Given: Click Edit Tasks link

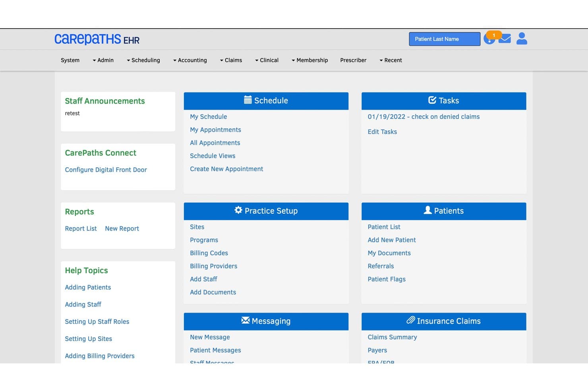Looking at the screenshot, I should (x=382, y=132).
